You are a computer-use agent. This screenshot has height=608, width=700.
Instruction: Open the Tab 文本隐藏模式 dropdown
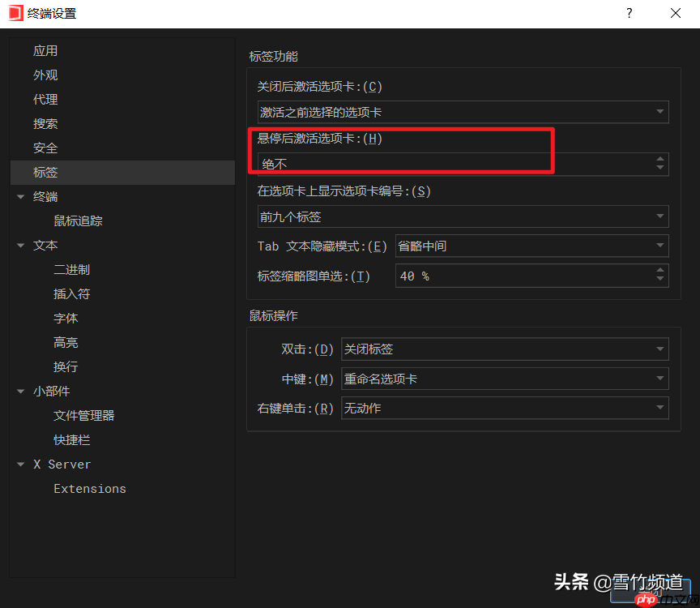tap(532, 246)
